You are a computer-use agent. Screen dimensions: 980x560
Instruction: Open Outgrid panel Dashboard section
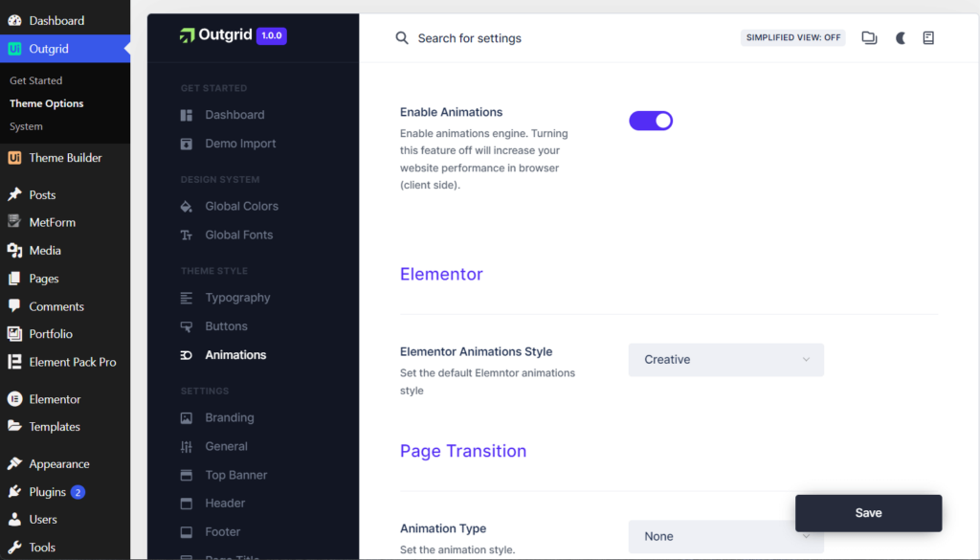(x=234, y=115)
